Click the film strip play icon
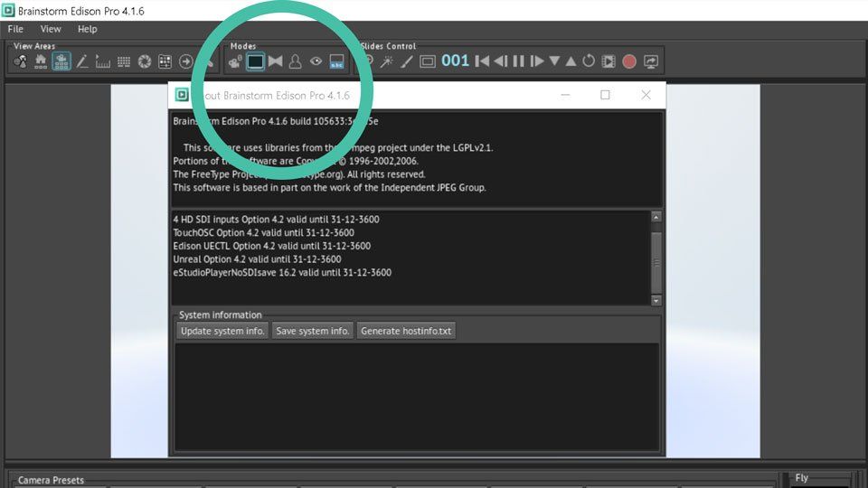Viewport: 868px width, 488px height. coord(609,61)
